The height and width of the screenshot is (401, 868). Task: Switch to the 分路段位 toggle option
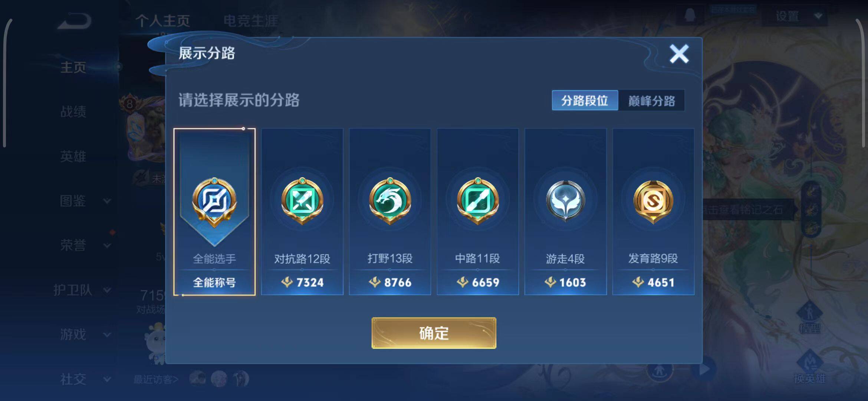pos(585,100)
